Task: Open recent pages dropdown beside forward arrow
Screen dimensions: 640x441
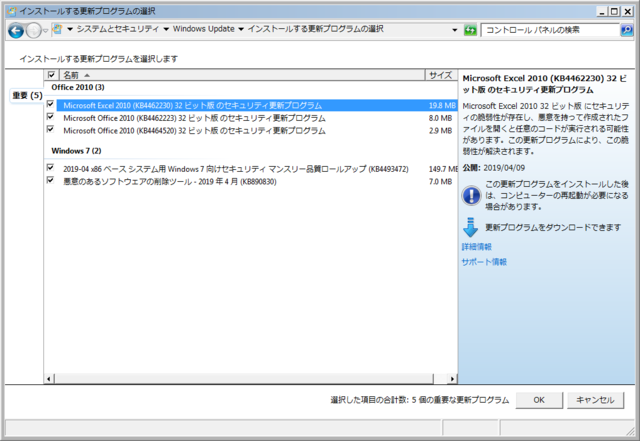Action: tap(46, 30)
